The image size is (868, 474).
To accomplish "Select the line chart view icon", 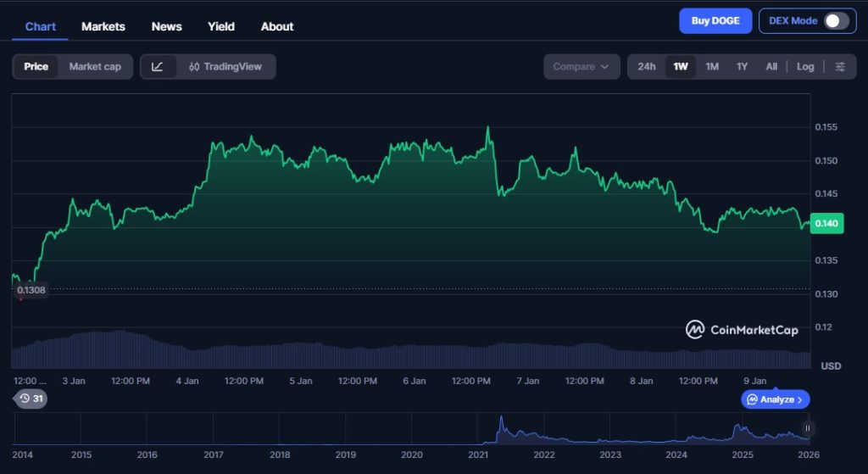I will (x=158, y=66).
